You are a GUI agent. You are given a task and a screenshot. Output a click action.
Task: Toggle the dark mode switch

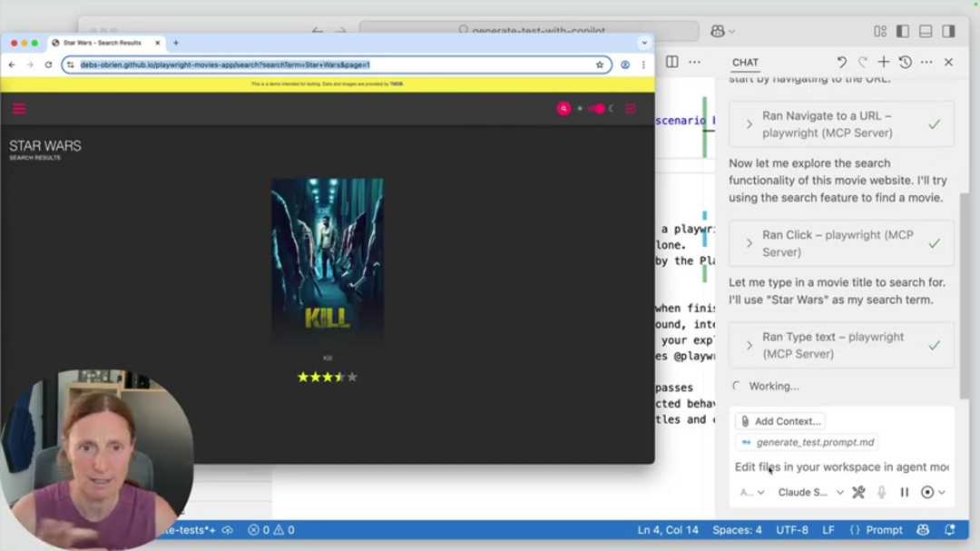pyautogui.click(x=596, y=109)
